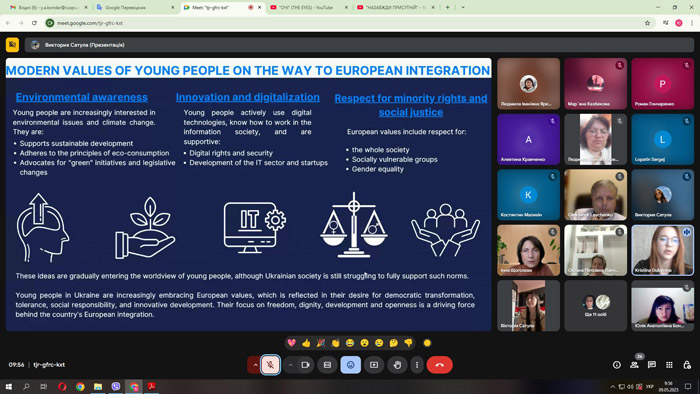Click the present screen icon
700x394 pixels.
coord(374,365)
